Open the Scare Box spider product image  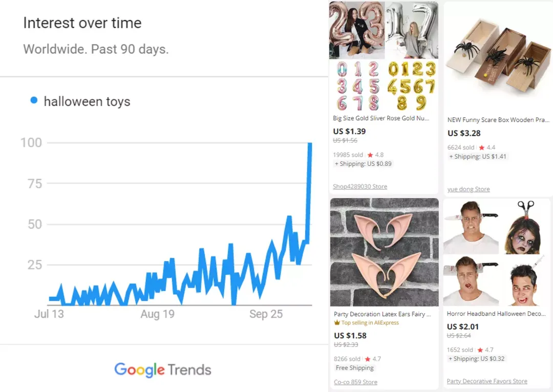[x=498, y=57]
